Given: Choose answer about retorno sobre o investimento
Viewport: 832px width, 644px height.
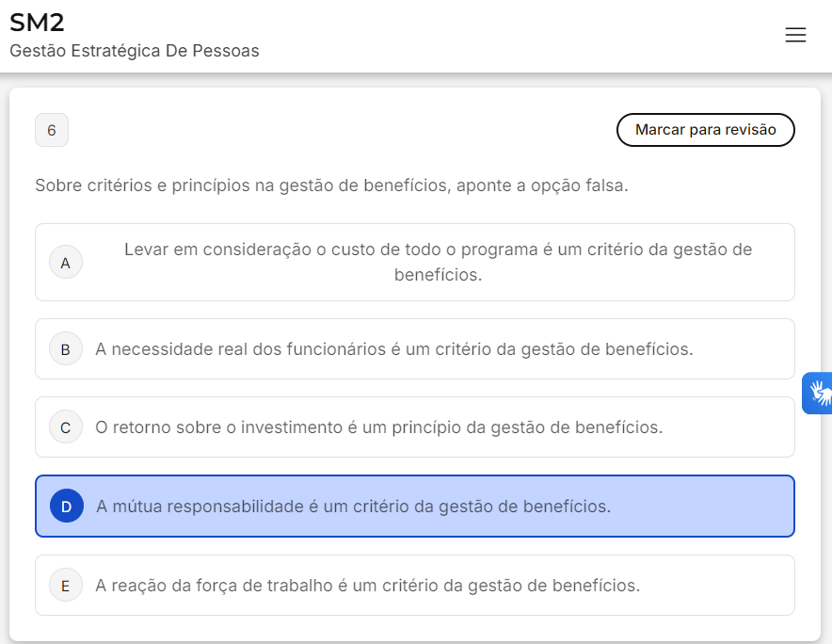Looking at the screenshot, I should click(378, 427).
